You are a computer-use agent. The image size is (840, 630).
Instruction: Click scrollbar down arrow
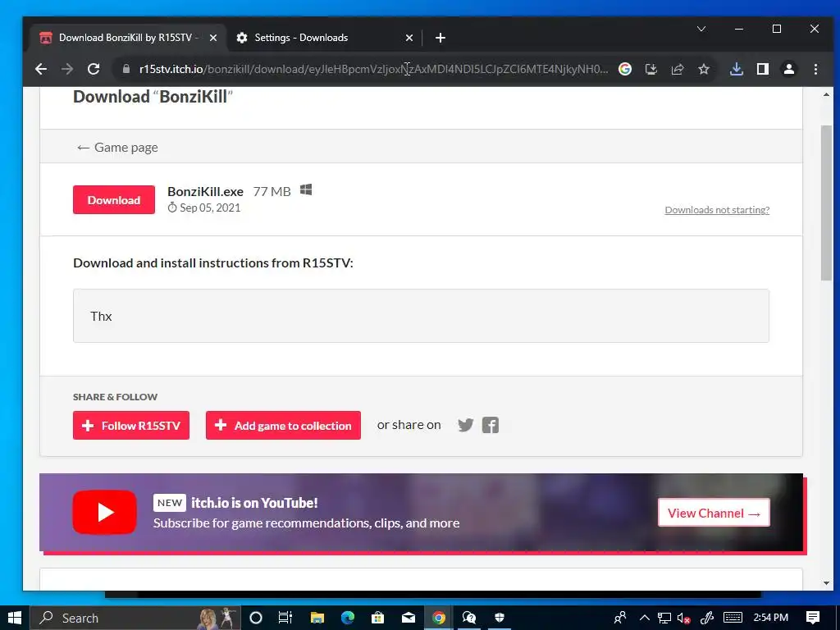click(826, 583)
